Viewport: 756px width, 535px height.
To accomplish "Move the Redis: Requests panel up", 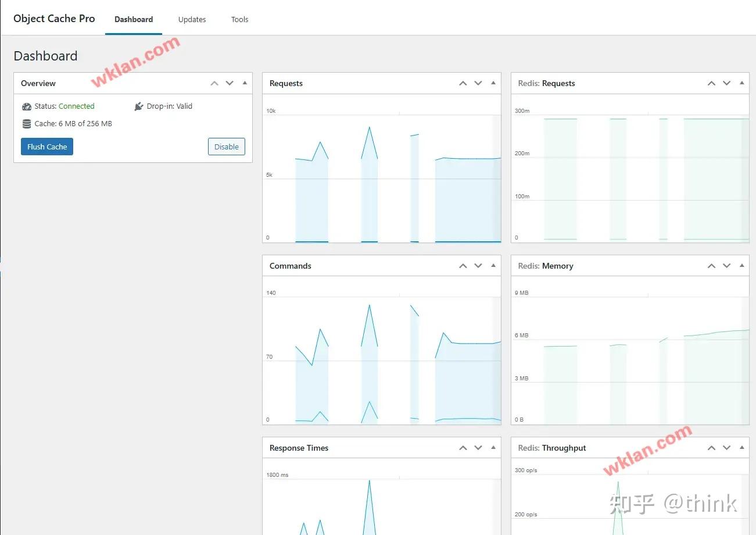I will pyautogui.click(x=711, y=83).
